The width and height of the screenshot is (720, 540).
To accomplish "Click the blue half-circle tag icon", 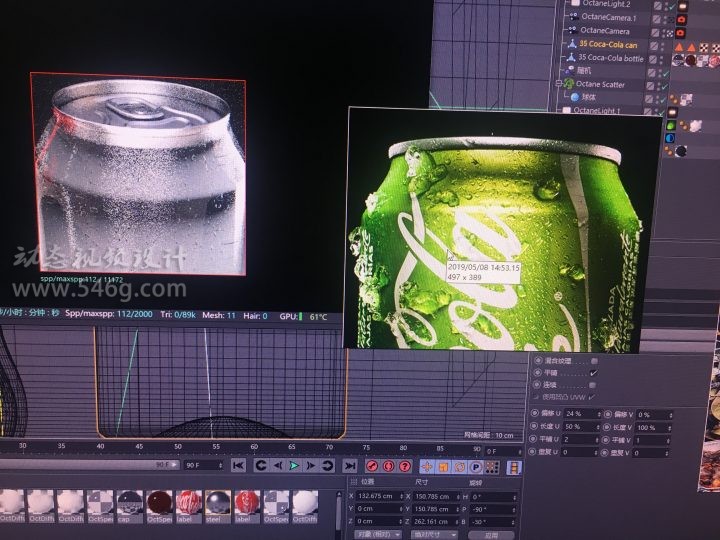I will click(x=670, y=138).
